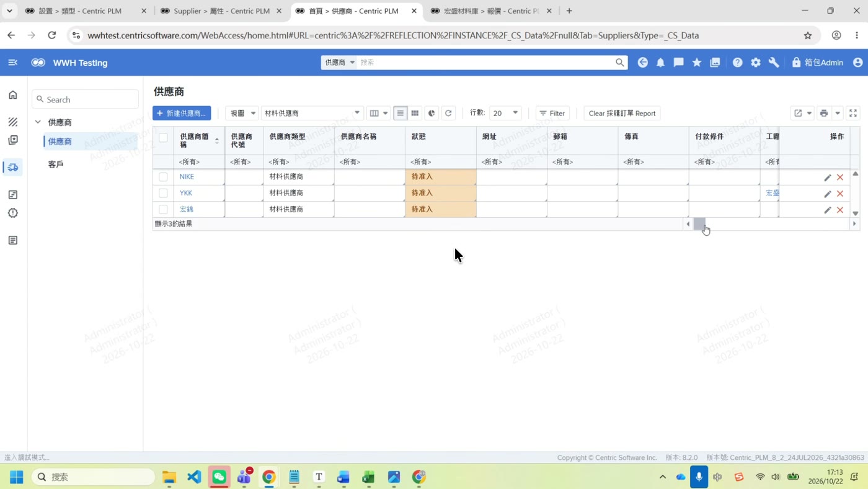The image size is (868, 489).
Task: Edit the NIKE supplier row
Action: point(827,177)
